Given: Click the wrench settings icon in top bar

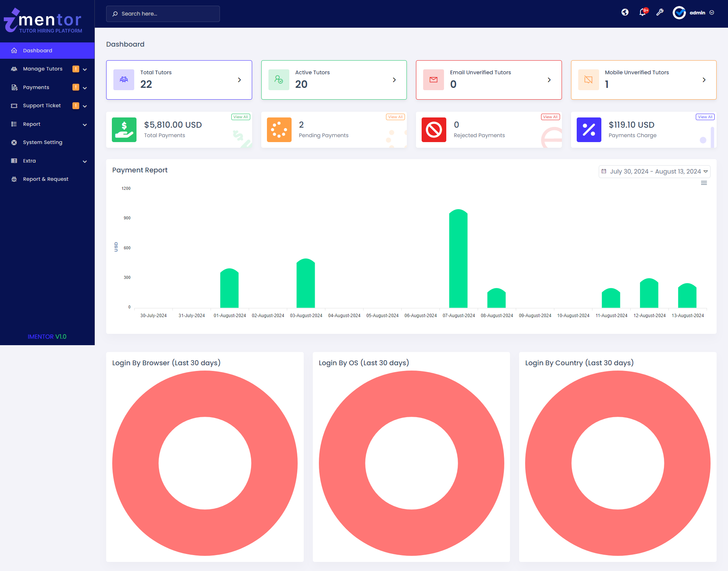Looking at the screenshot, I should (x=660, y=13).
